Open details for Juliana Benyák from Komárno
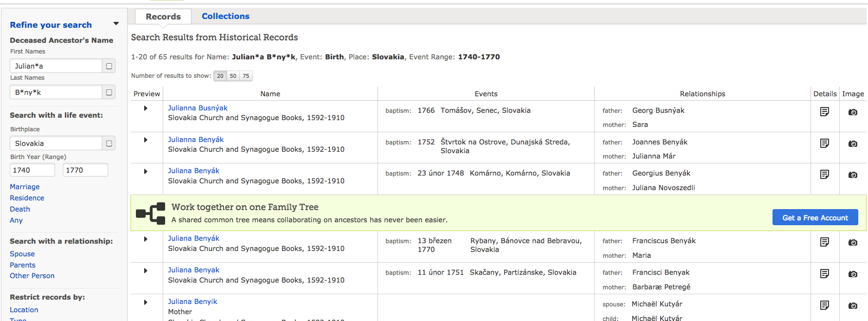 824,175
